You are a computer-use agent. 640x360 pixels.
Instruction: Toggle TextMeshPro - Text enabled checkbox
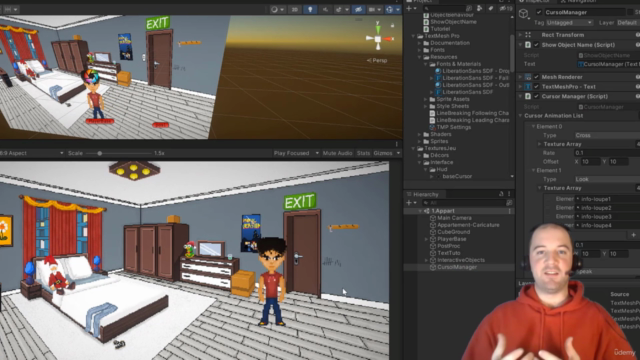pyautogui.click(x=536, y=87)
